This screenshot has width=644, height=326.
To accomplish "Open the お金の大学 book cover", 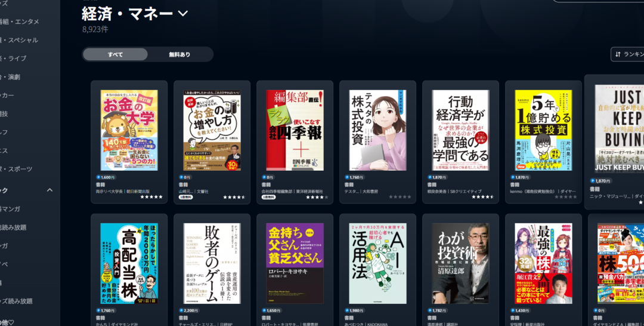I will tap(129, 130).
